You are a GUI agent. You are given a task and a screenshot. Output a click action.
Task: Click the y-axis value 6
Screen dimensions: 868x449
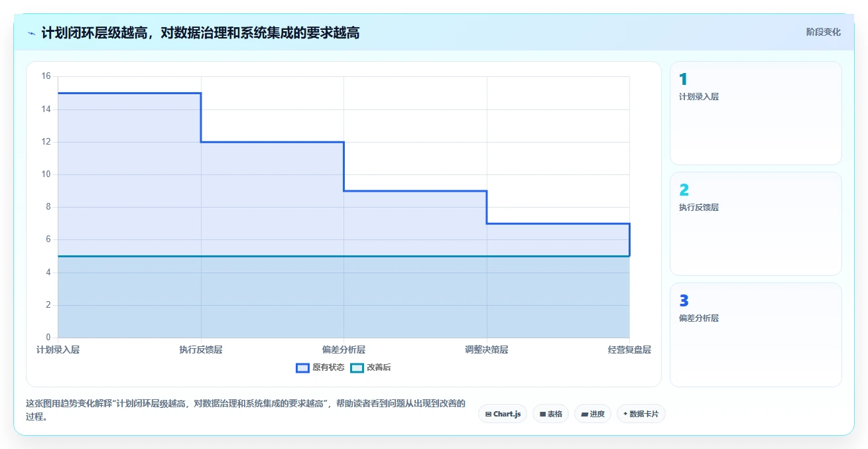coord(48,239)
